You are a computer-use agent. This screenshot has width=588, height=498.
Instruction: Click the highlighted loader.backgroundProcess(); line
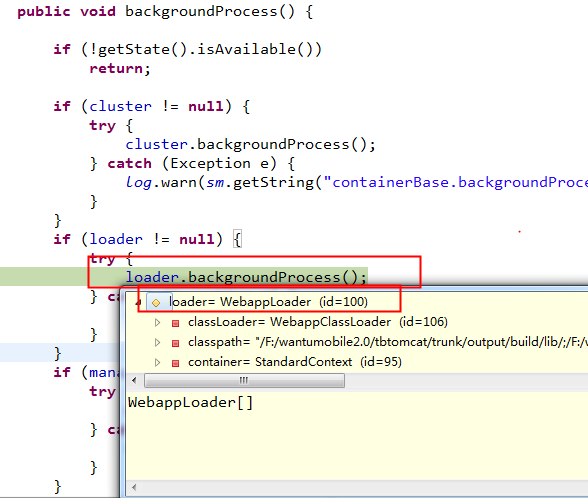point(246,277)
